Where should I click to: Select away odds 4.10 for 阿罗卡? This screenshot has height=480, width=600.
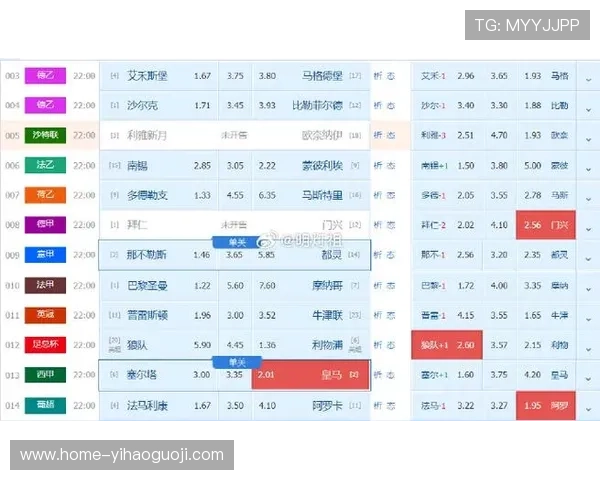(x=267, y=405)
